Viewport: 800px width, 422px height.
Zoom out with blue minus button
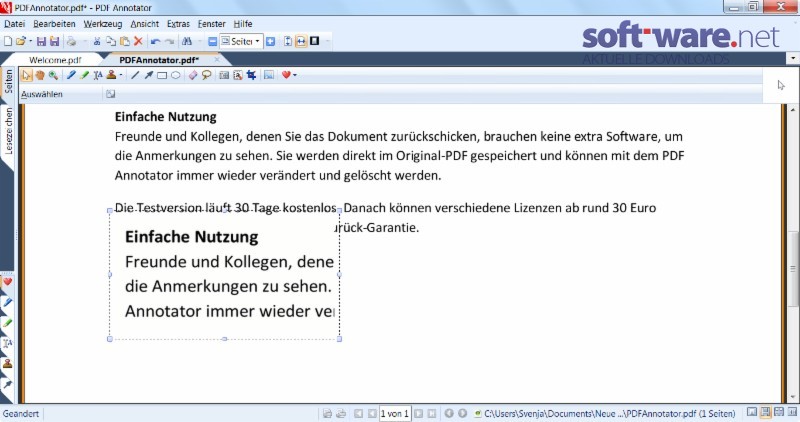coord(213,41)
